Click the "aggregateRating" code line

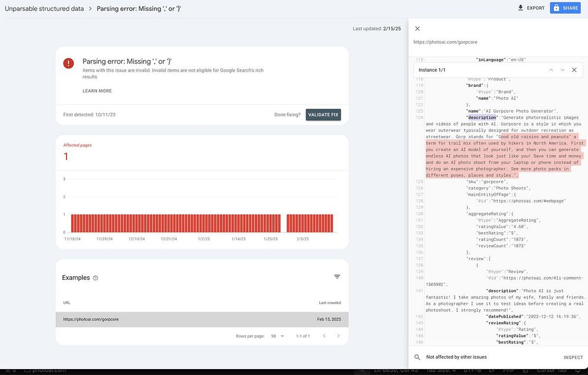click(490, 214)
